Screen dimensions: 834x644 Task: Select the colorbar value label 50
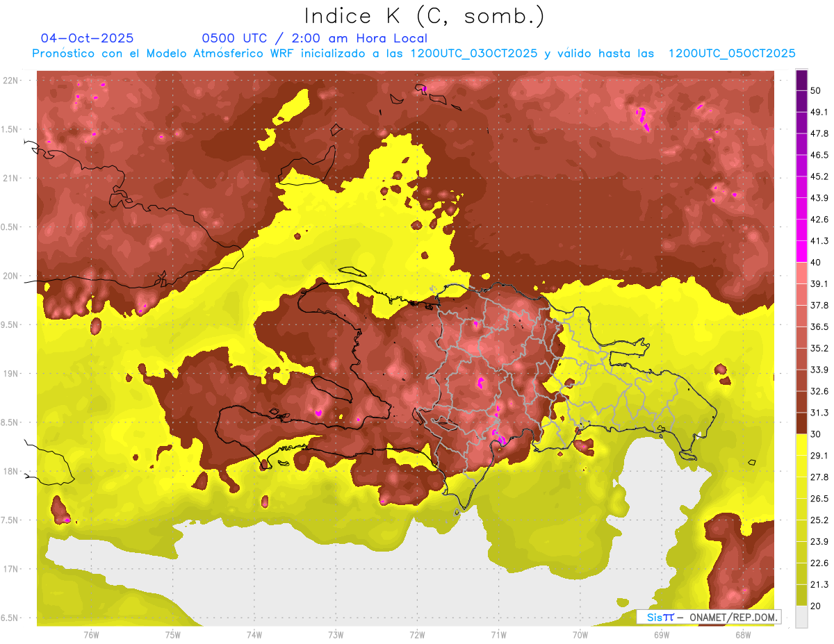(815, 91)
